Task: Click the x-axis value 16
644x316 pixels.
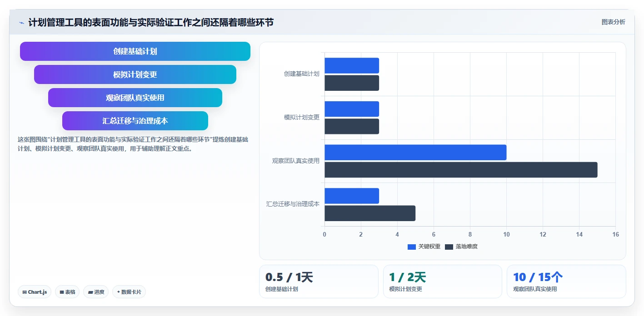Action: point(615,234)
